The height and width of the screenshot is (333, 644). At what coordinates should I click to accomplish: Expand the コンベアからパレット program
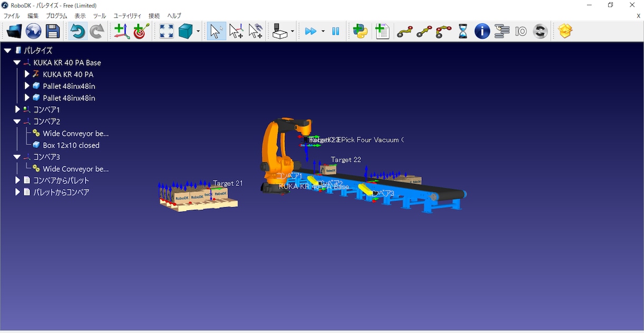coord(17,180)
